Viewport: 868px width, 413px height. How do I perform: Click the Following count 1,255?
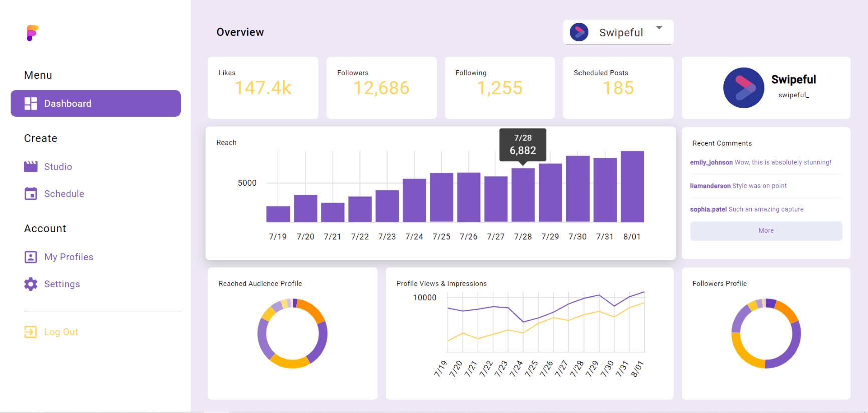[500, 88]
